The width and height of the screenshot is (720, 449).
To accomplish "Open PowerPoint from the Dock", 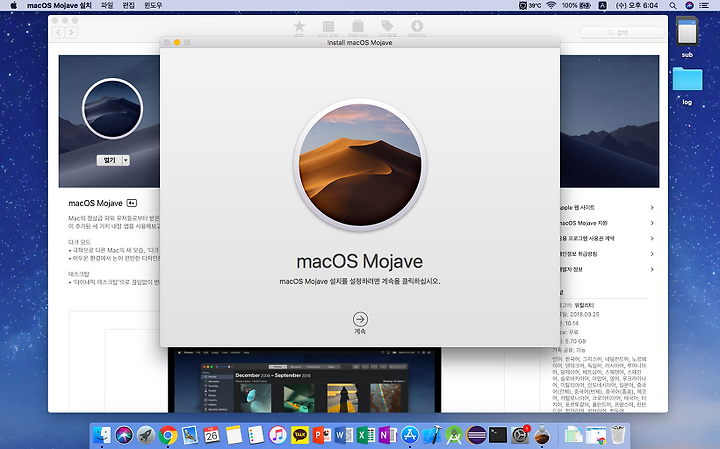I will 322,434.
